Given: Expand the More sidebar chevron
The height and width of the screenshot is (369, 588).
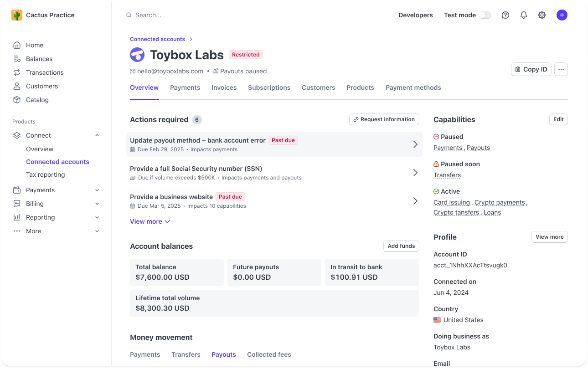Looking at the screenshot, I should pyautogui.click(x=97, y=231).
